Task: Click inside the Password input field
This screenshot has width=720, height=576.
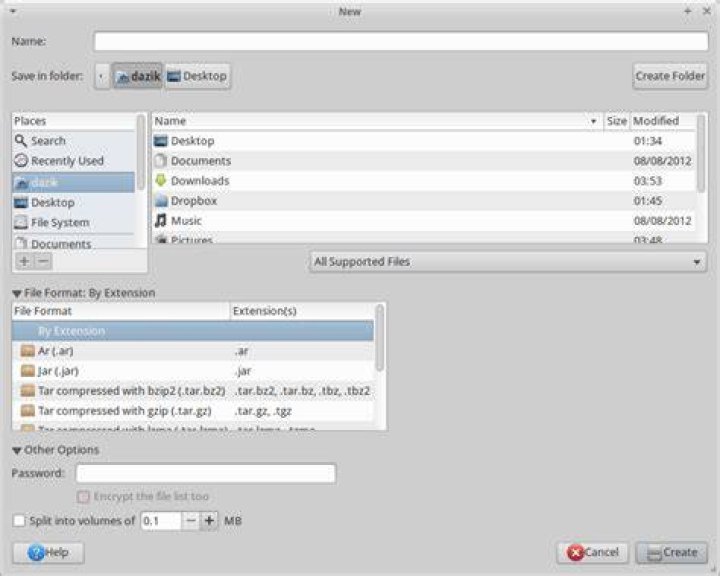Action: [x=206, y=474]
